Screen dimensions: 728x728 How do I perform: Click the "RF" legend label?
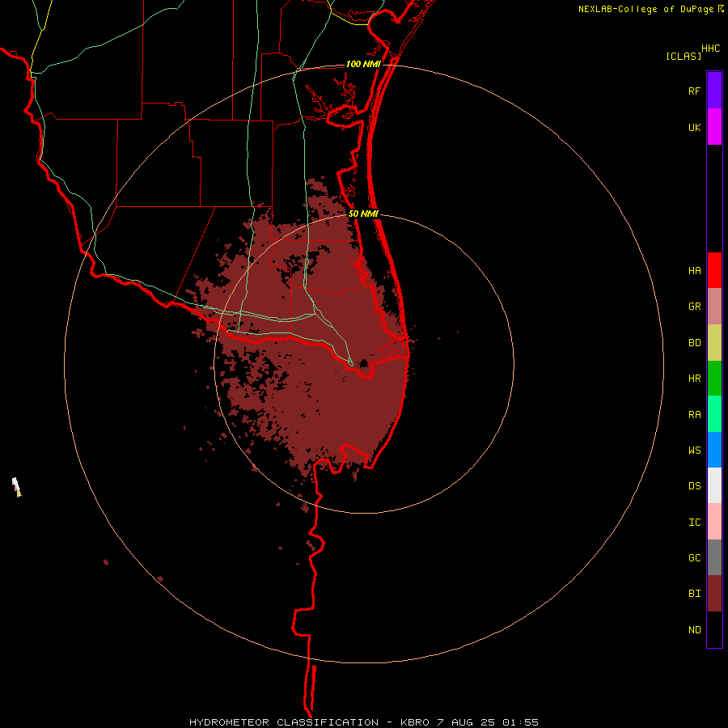tap(694, 91)
